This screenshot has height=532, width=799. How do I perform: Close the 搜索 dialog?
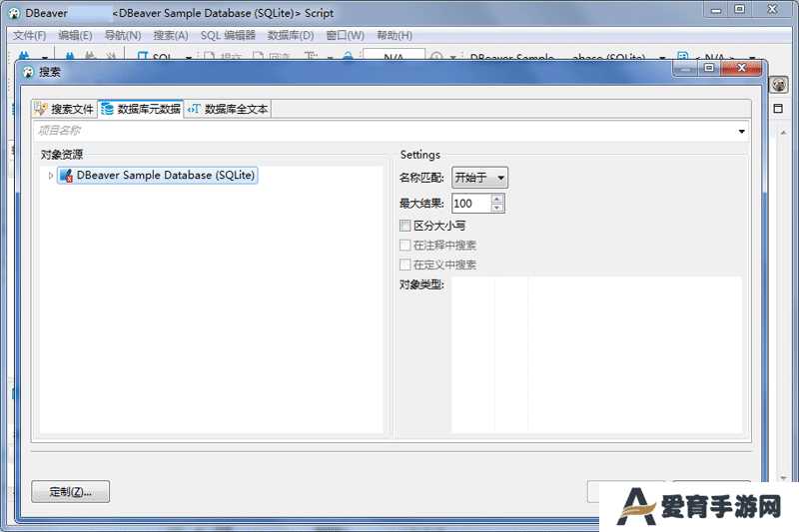click(742, 68)
